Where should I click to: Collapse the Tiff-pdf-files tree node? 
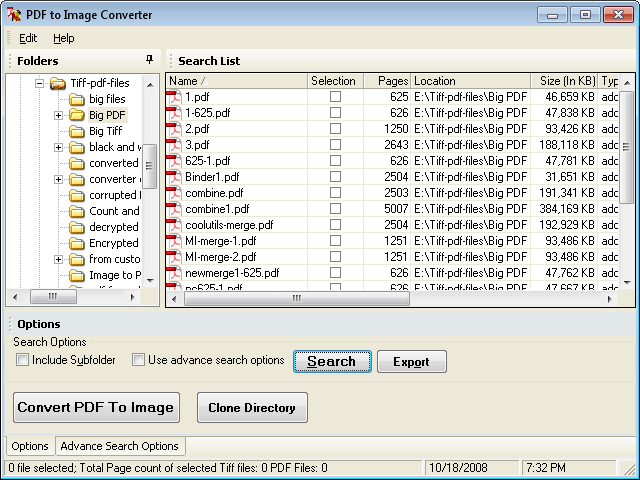(40, 83)
